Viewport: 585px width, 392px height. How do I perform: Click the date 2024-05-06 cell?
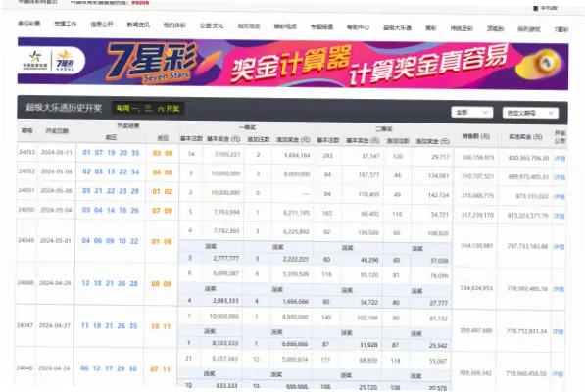pos(56,190)
